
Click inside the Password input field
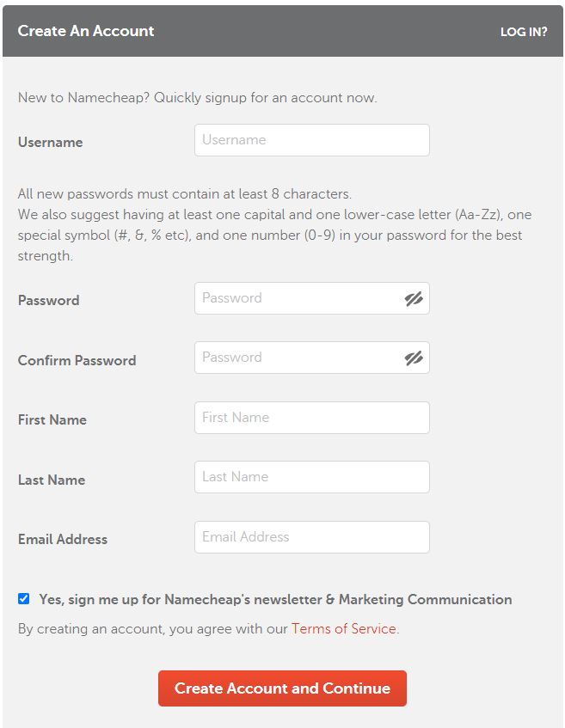tap(297, 299)
